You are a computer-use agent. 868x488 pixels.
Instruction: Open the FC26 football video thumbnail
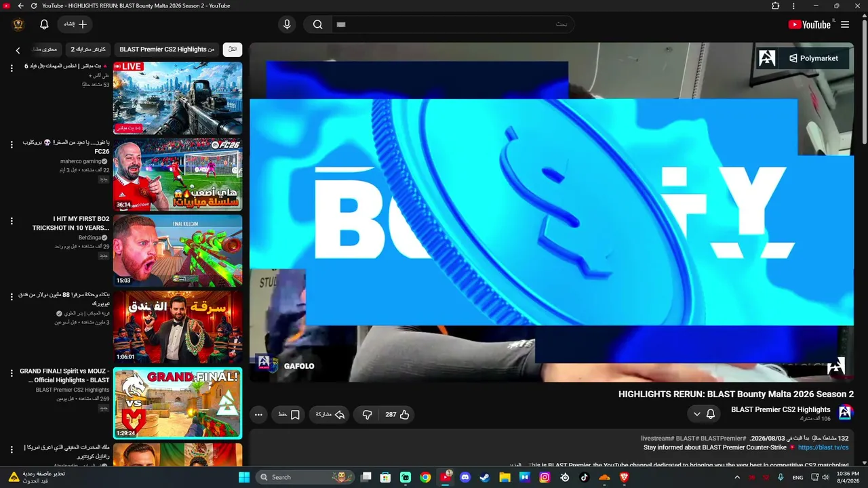coord(178,174)
